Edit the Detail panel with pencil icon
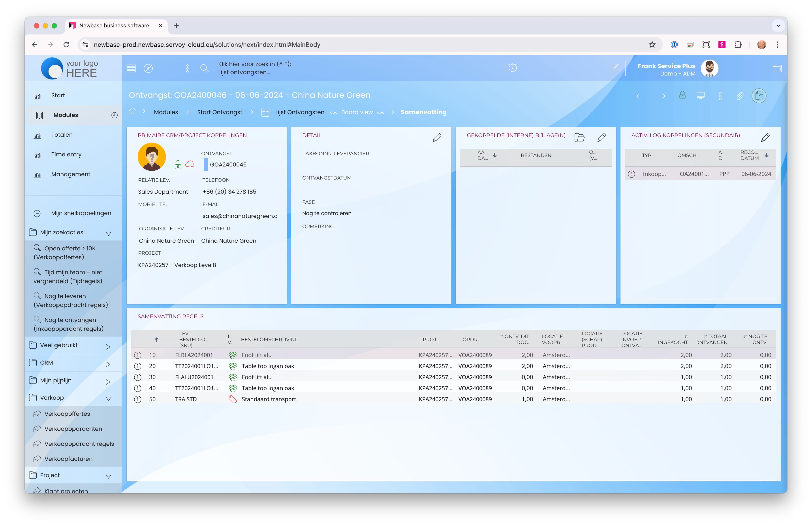The height and width of the screenshot is (526, 812). click(x=437, y=138)
